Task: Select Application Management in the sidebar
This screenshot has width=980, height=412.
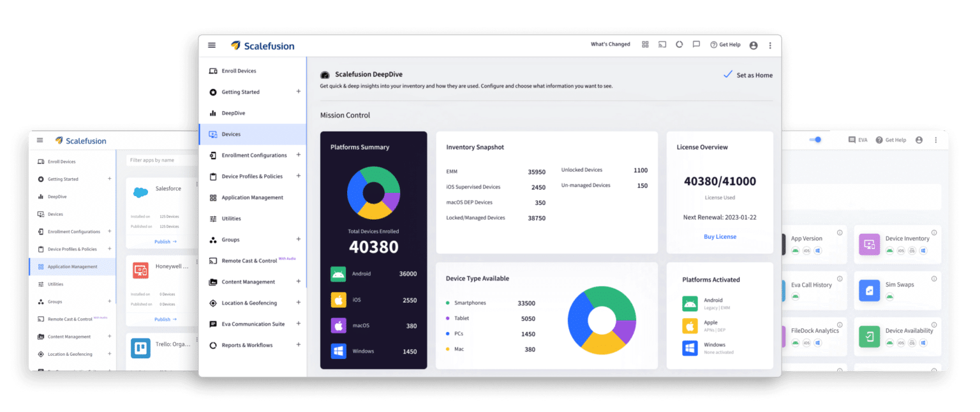Action: (253, 197)
